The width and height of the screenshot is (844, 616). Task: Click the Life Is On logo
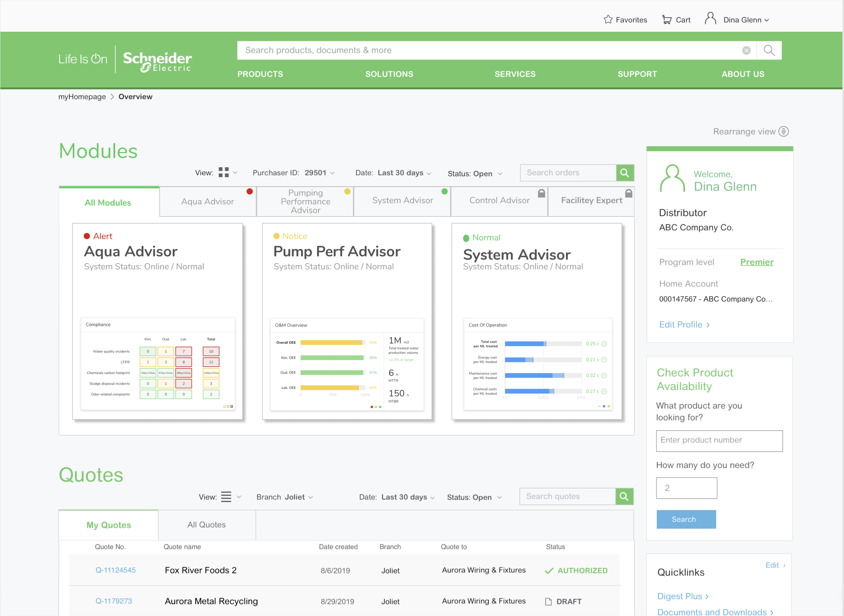pos(83,59)
